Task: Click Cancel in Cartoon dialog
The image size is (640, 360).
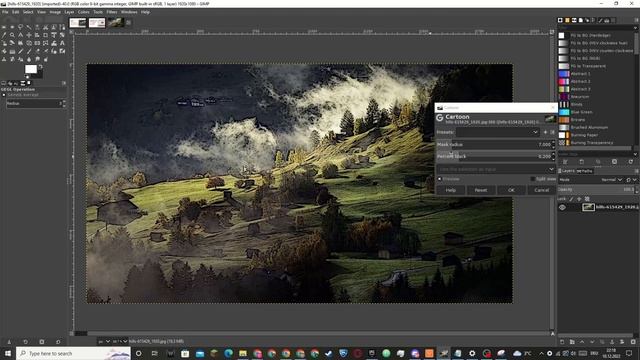Action: tap(541, 190)
